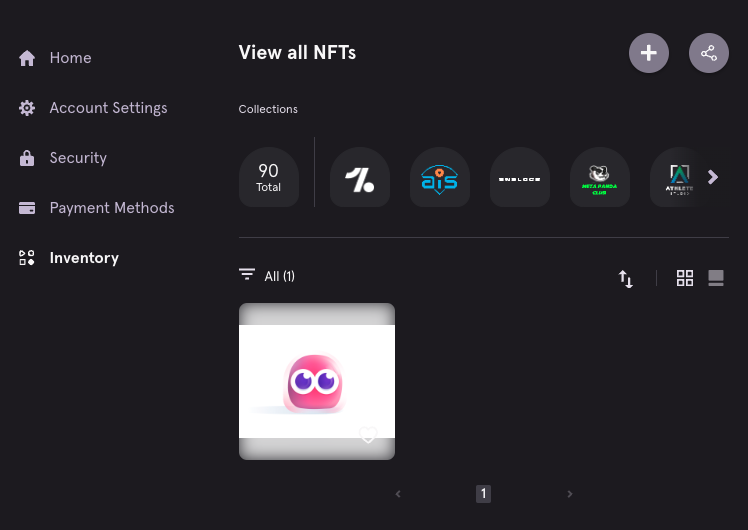
Task: Select the 90 Total collections chip
Action: pos(269,177)
